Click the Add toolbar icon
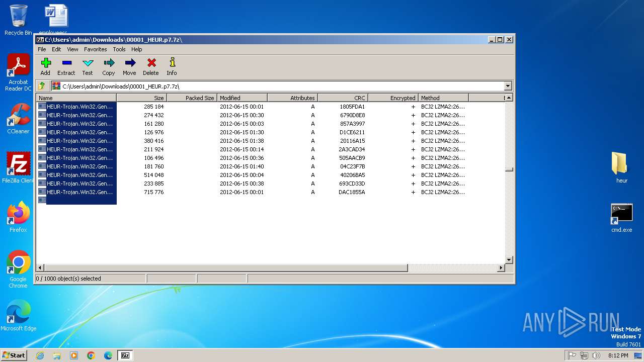The width and height of the screenshot is (644, 362). (45, 66)
